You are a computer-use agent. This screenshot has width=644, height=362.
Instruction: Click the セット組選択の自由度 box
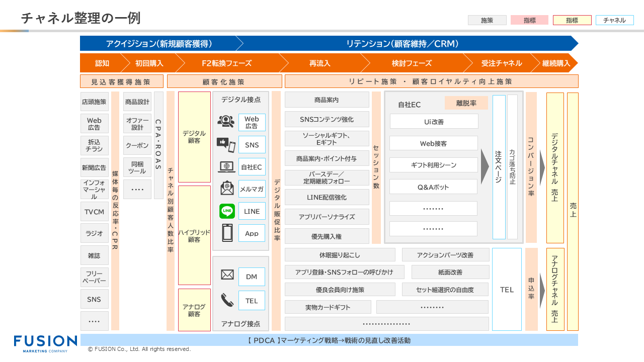pos(445,290)
